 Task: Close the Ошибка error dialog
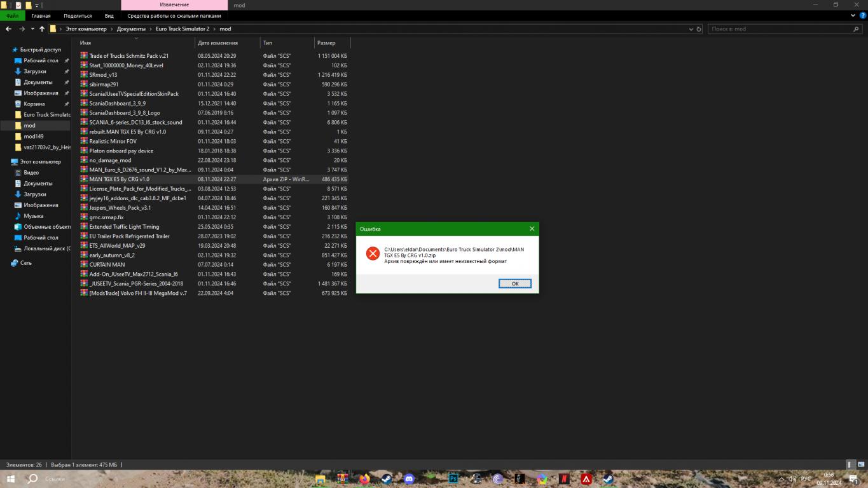[532, 229]
